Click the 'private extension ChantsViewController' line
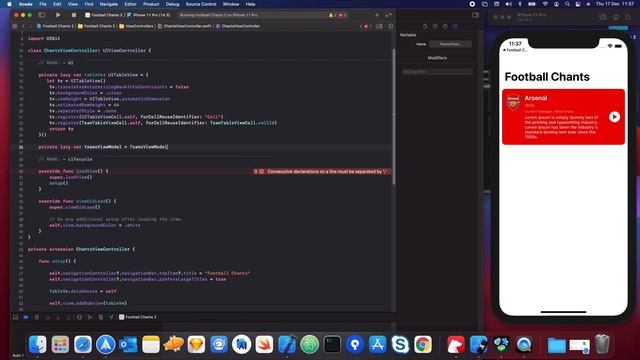Viewport: 640px width, 360px height. click(81, 249)
